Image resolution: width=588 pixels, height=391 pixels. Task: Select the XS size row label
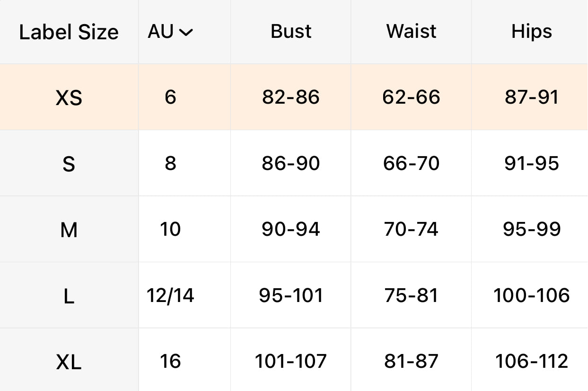pyautogui.click(x=69, y=98)
